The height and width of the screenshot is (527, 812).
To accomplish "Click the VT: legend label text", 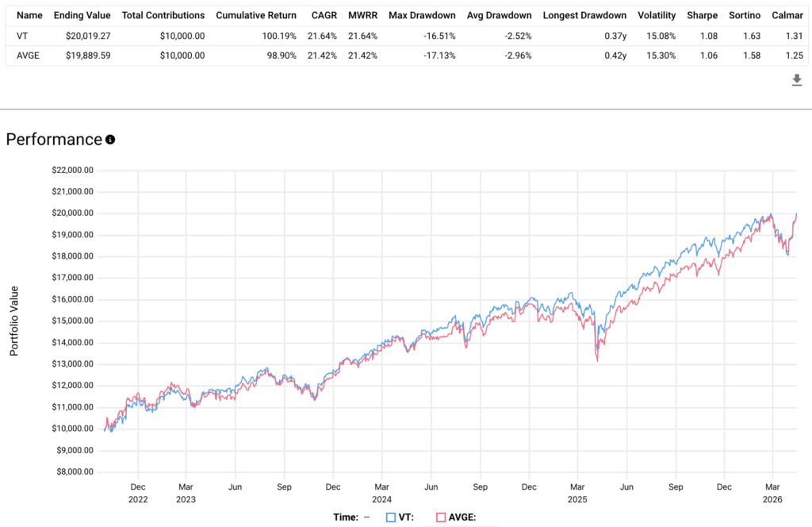I will pos(406,517).
